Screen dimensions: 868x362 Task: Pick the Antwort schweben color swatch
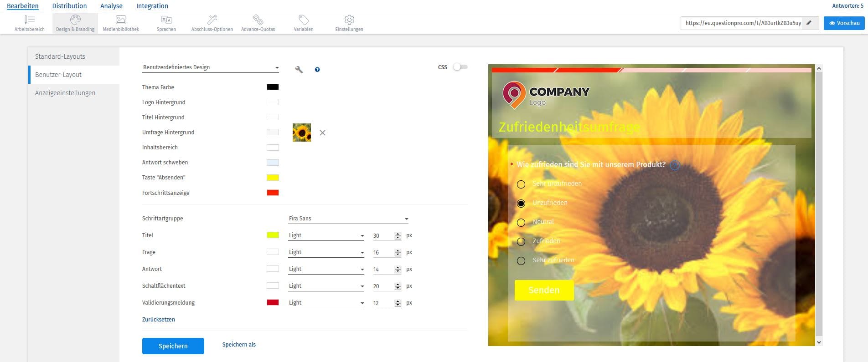coord(273,163)
